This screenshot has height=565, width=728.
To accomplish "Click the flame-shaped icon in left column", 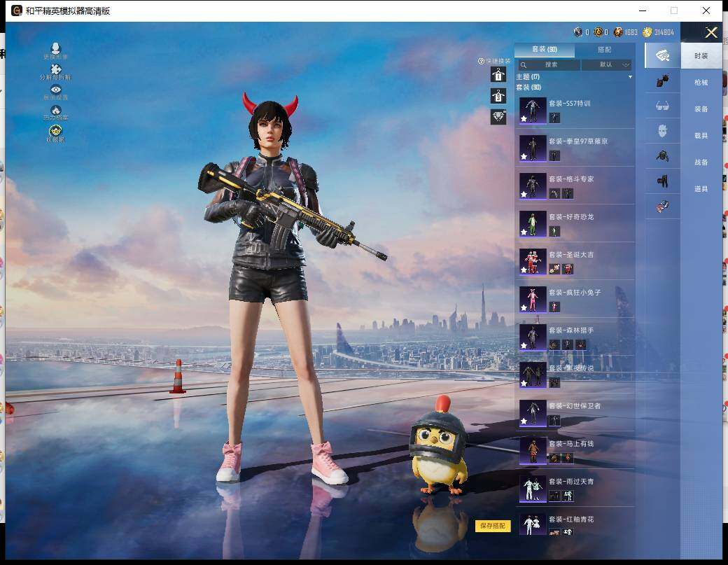I will coord(56,109).
